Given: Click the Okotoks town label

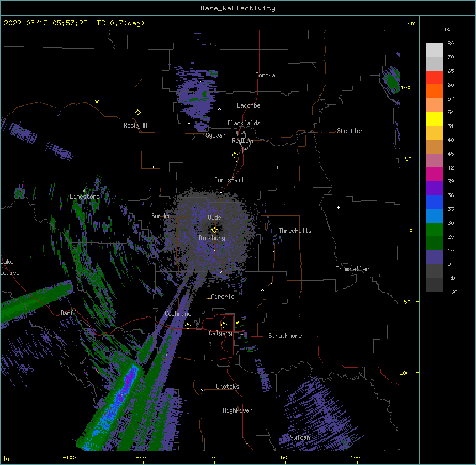Looking at the screenshot, I should click(x=228, y=387).
